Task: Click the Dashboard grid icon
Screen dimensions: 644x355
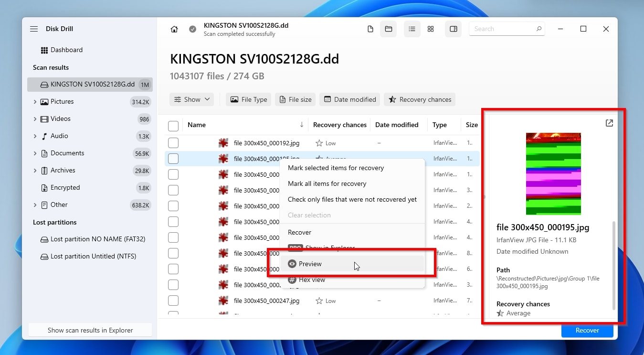Action: 44,50
